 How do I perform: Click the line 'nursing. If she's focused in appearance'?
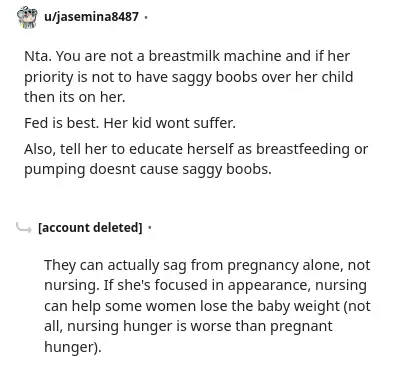[x=205, y=286]
